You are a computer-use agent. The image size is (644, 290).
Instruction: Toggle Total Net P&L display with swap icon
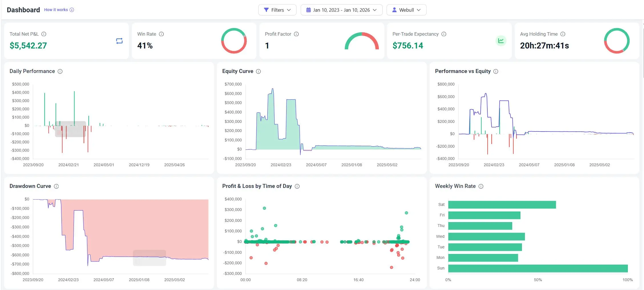pos(119,41)
